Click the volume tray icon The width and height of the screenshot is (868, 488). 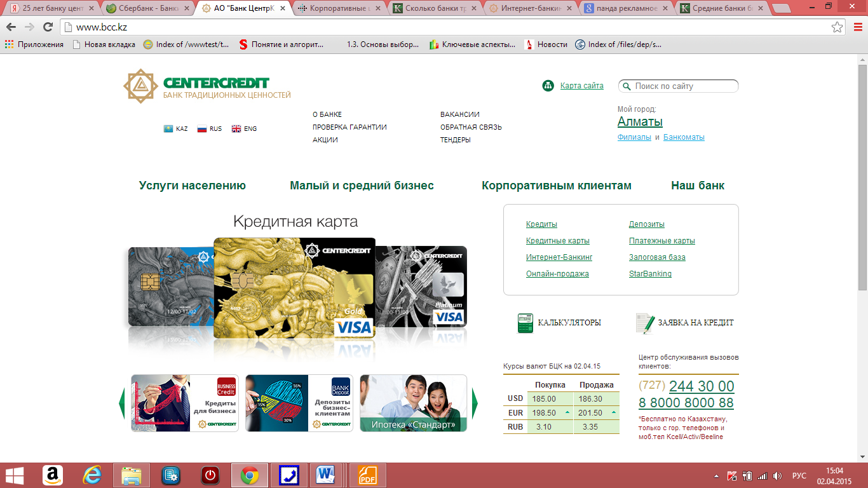tap(778, 475)
